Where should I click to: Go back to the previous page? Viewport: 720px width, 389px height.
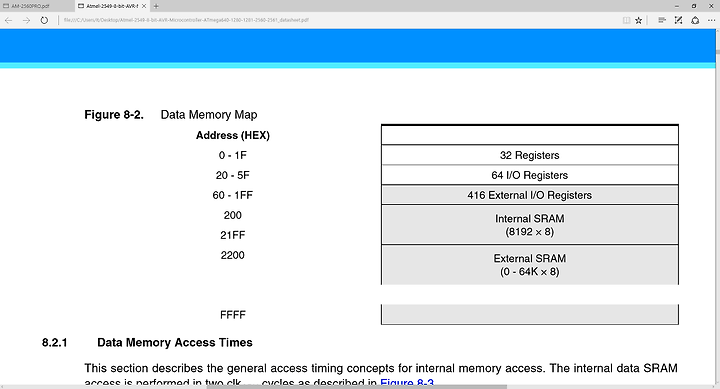coord(8,20)
